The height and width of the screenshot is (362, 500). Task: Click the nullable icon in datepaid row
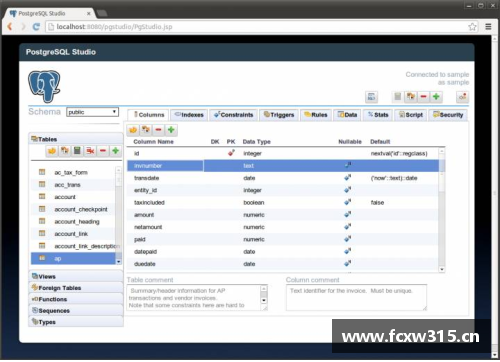point(348,251)
